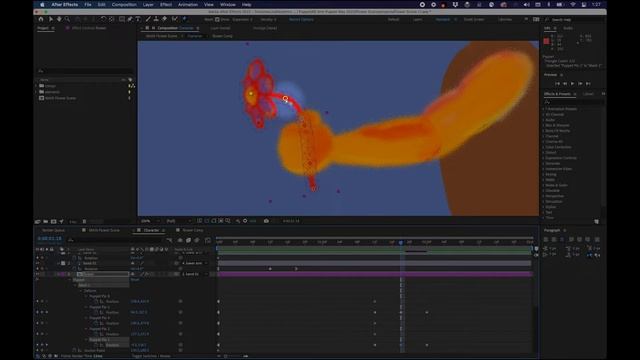The image size is (640, 360).
Task: Toggle visibility eye of Hand 01 layer
Action: (38, 263)
